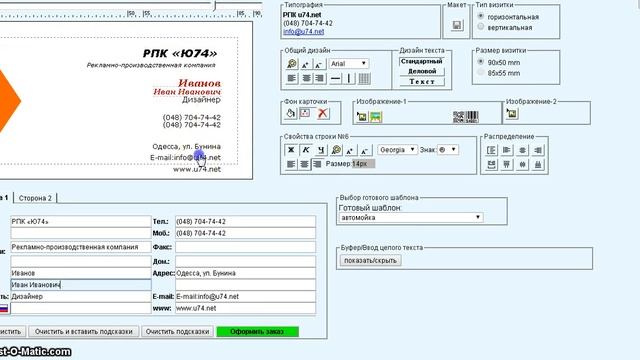Click Очистить и вставить подсказки

(x=84, y=331)
